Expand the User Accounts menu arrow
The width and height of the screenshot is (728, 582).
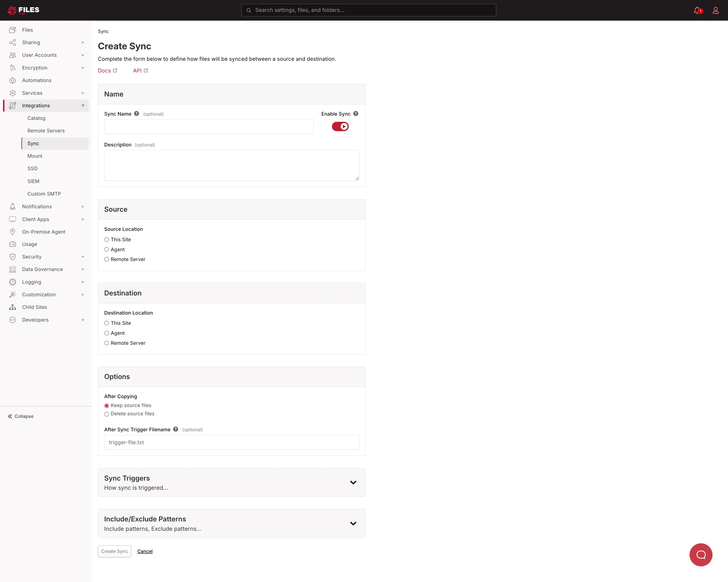[x=83, y=55]
